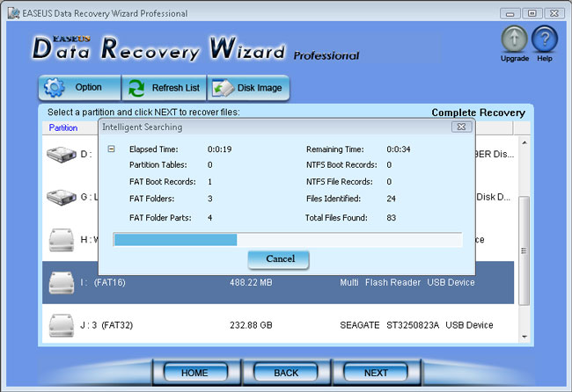
Task: Select the G: drive icon
Action: tap(62, 197)
